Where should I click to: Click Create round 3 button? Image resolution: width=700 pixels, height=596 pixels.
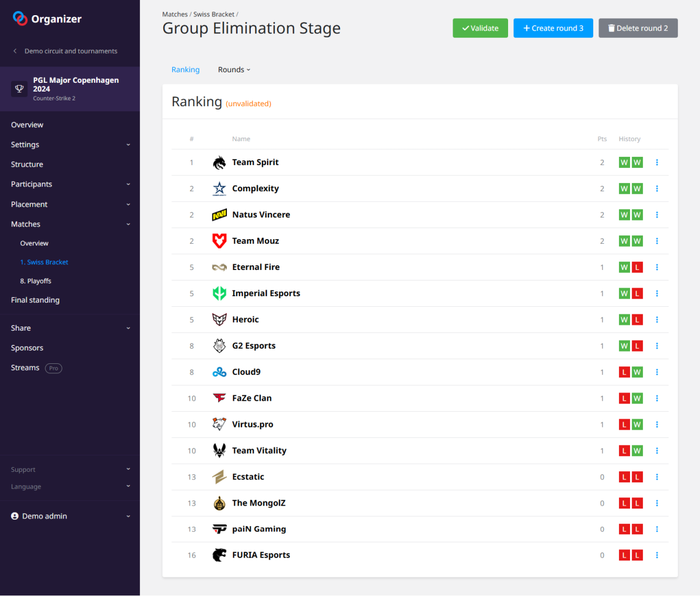click(553, 28)
